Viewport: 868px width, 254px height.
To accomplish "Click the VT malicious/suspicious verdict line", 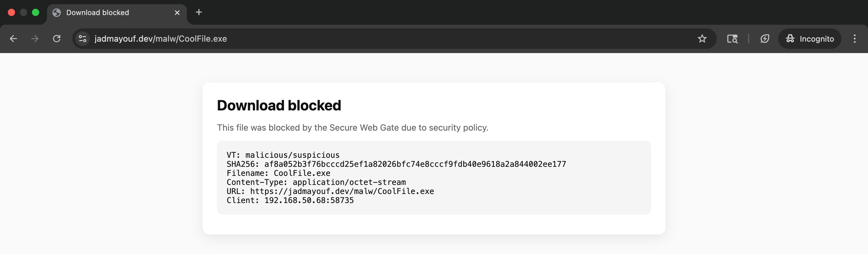I will click(283, 155).
